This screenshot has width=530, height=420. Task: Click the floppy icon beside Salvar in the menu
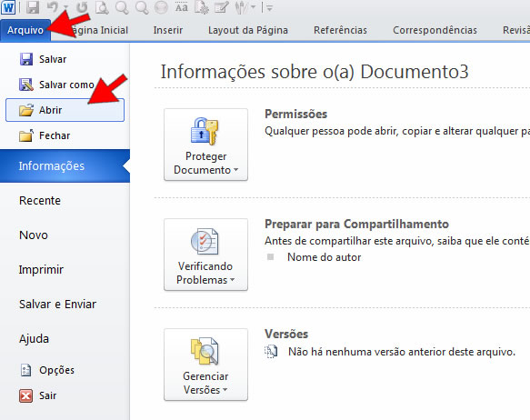[26, 59]
